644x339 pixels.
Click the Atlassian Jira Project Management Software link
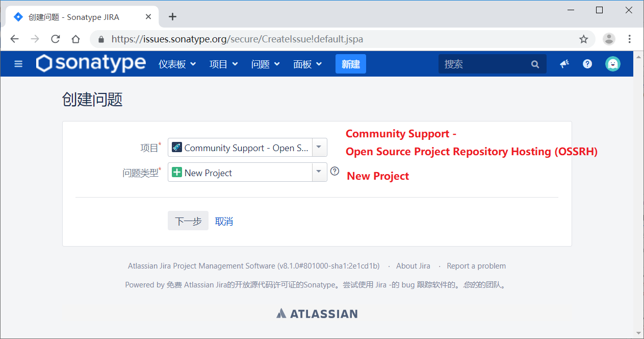pos(201,266)
